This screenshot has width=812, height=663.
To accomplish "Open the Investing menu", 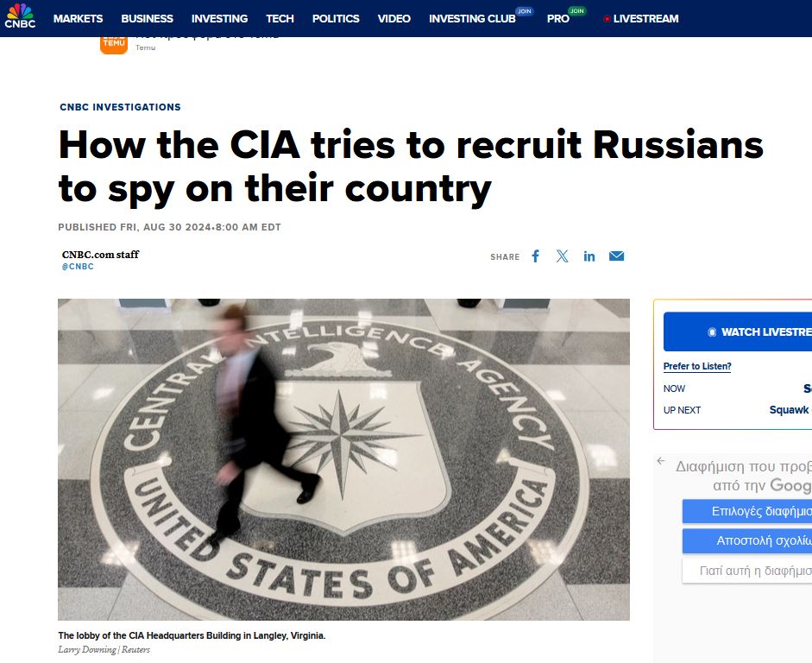I will tap(219, 19).
